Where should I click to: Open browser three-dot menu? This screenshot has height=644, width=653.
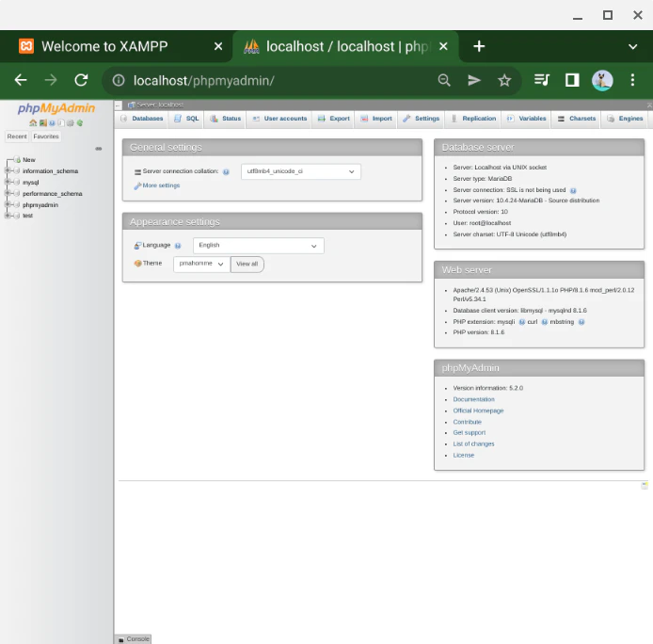632,80
